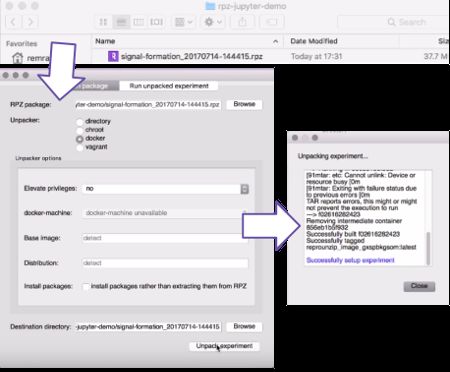Click the Successfully setup experiment message
This screenshot has width=450, height=372.
coord(350,260)
